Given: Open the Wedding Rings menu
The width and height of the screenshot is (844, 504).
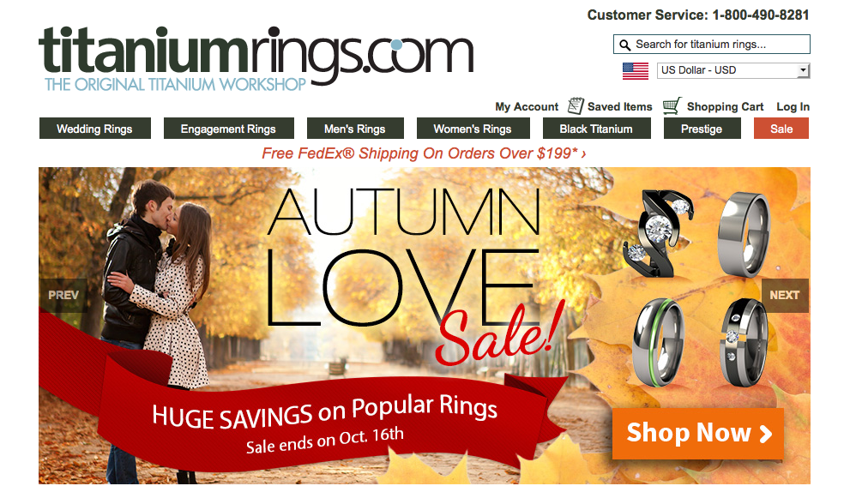Looking at the screenshot, I should tap(94, 129).
